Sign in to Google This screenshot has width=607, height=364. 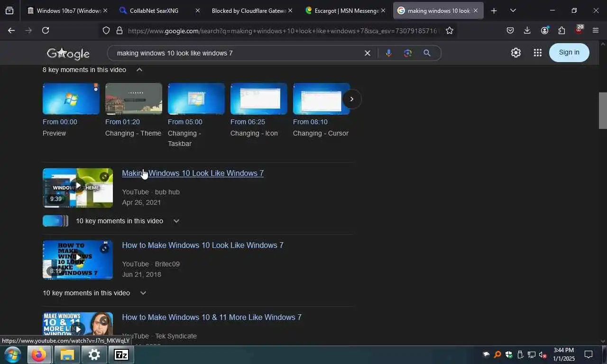[x=569, y=52]
